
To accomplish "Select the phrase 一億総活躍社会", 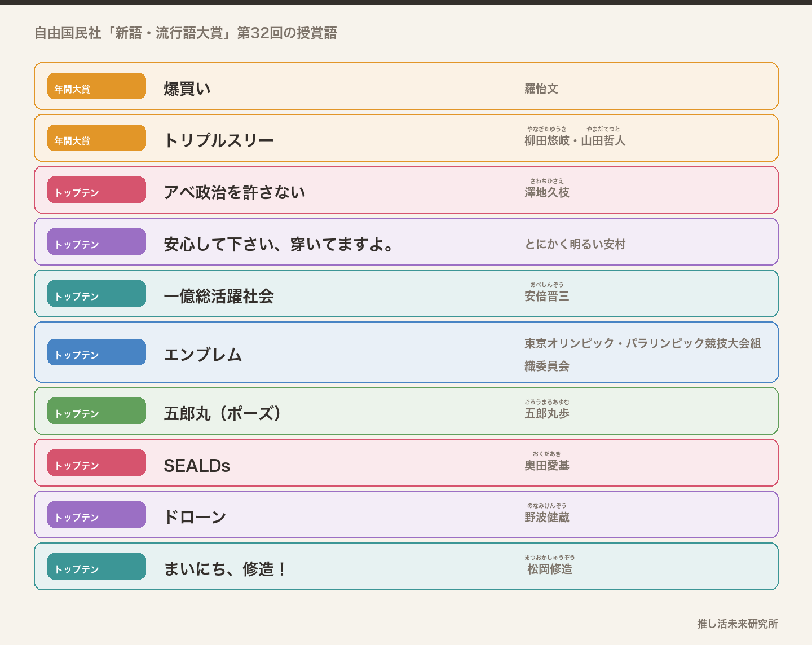I will point(219,296).
